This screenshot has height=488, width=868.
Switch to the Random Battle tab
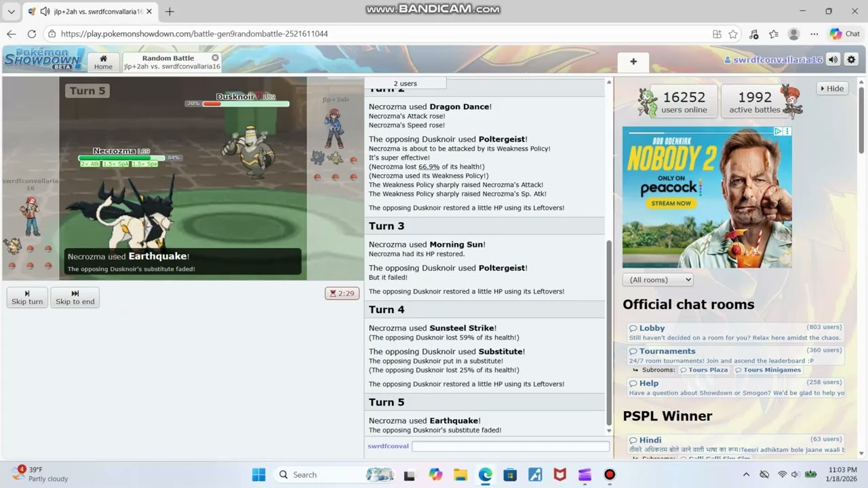point(172,62)
